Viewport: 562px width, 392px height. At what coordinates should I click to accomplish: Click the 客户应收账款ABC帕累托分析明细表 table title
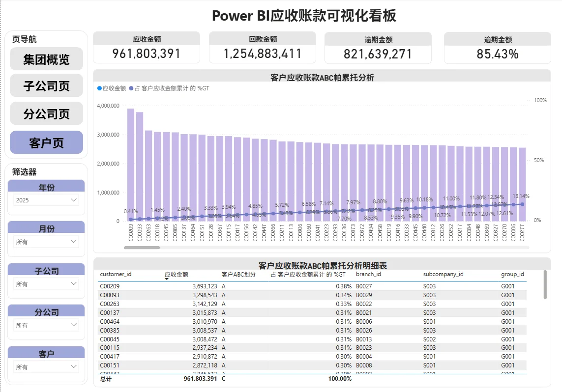pyautogui.click(x=322, y=266)
